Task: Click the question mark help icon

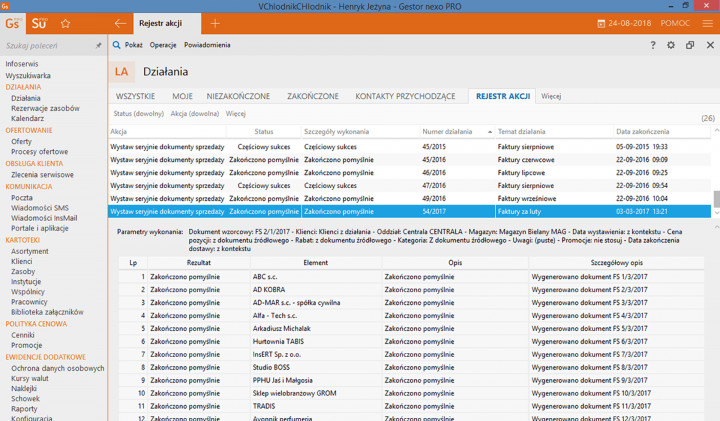Action: (653, 45)
